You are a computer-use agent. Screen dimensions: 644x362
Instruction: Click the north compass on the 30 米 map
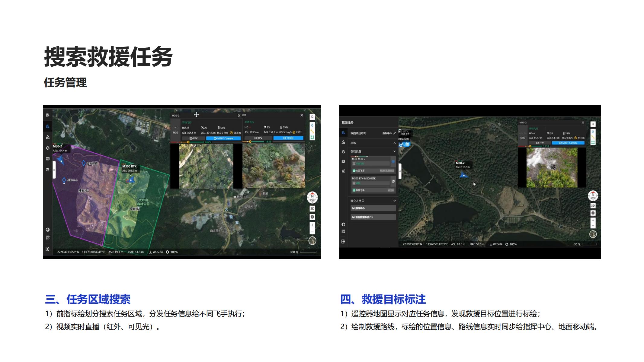(593, 196)
